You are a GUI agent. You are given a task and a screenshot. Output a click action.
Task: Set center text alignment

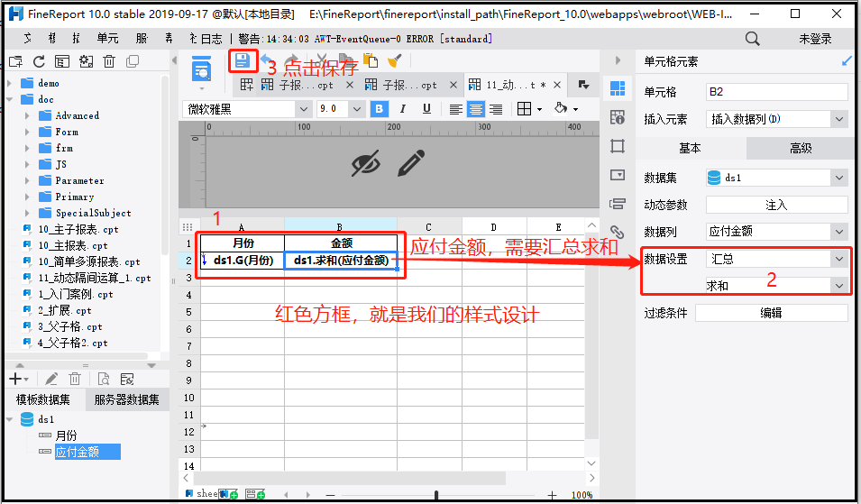coord(475,109)
